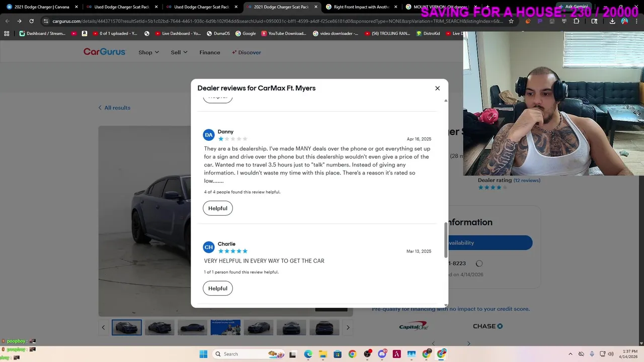
Task: Open the Dashboard / Stream bookmark
Action: point(42,33)
